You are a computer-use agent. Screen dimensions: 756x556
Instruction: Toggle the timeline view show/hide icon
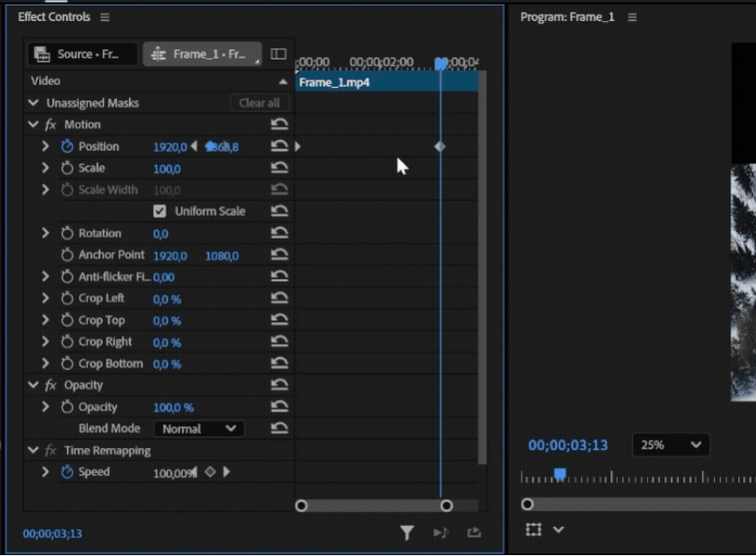point(278,54)
